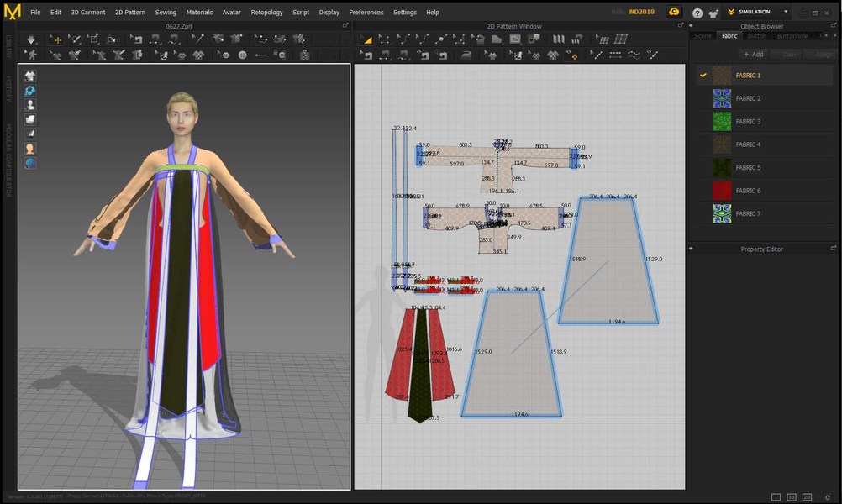Choose the Edit Pattern point tool
This screenshot has height=504, width=842.
[384, 39]
